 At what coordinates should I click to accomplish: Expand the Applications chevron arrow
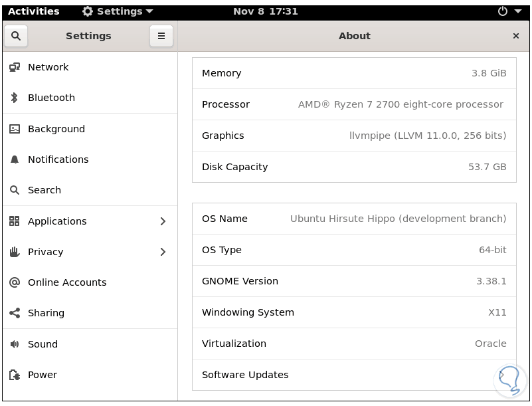tap(163, 221)
